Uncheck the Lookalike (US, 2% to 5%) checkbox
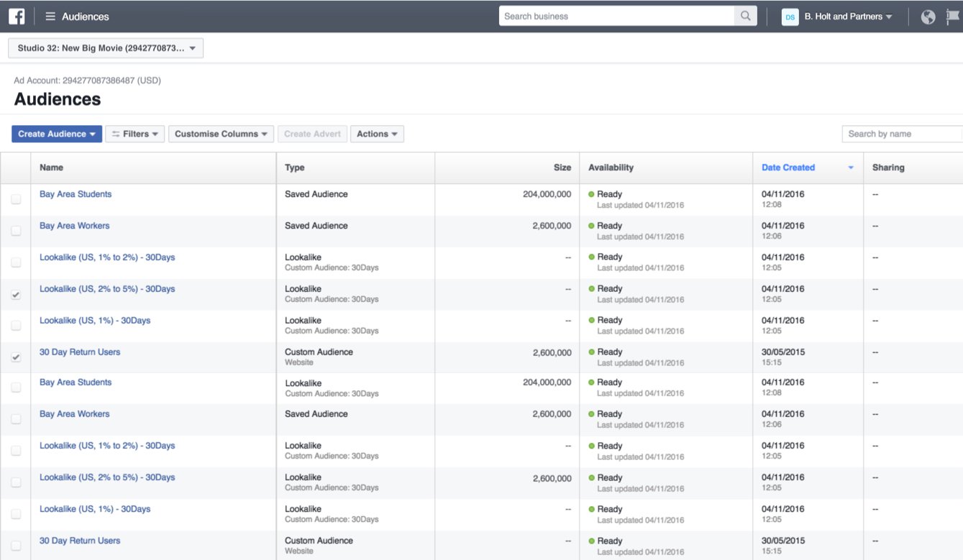The height and width of the screenshot is (560, 963). tap(16, 295)
